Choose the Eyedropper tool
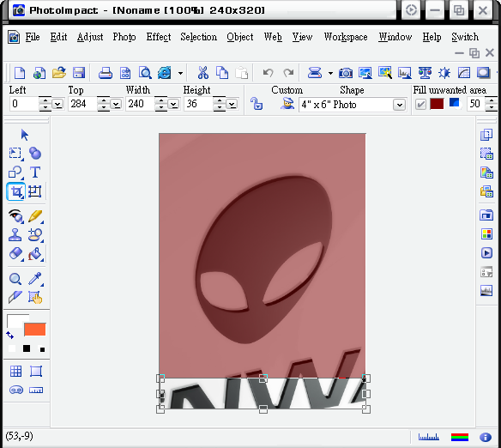The height and width of the screenshot is (448, 501). point(35,279)
